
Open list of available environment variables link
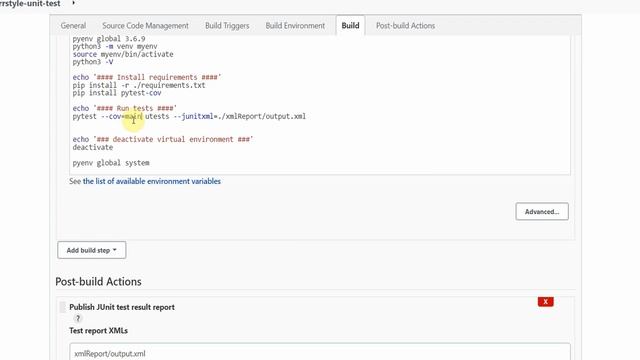tap(151, 181)
